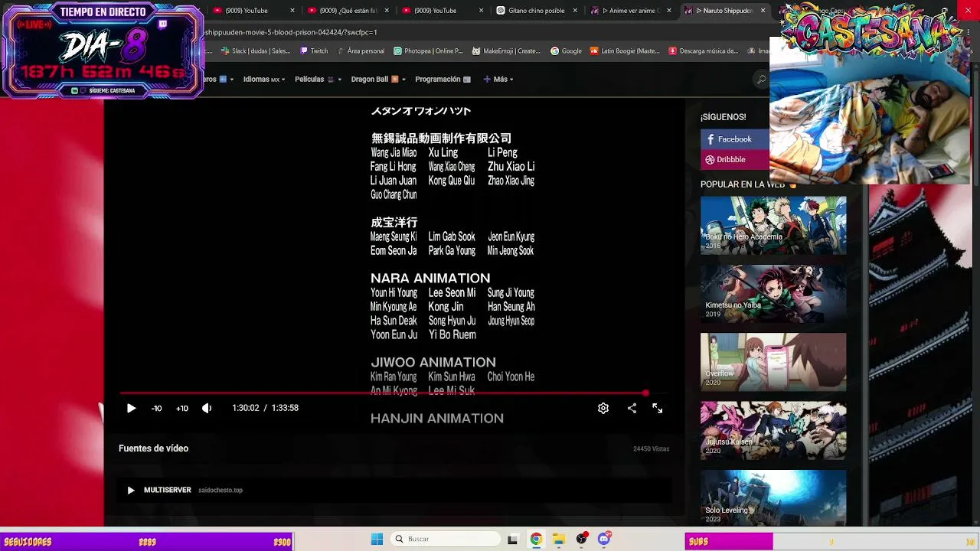Click the share icon in the player
Viewport: 980px width, 551px height.
point(632,409)
